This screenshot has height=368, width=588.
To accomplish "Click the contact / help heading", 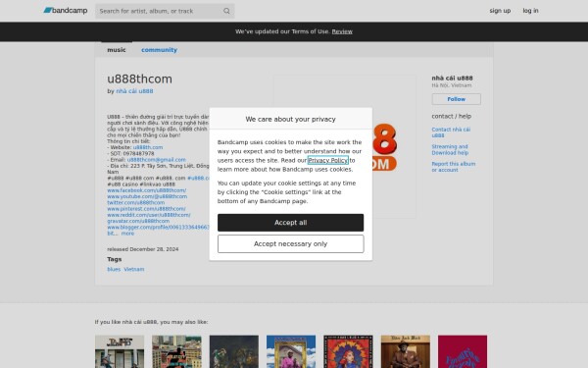I will pos(451,116).
